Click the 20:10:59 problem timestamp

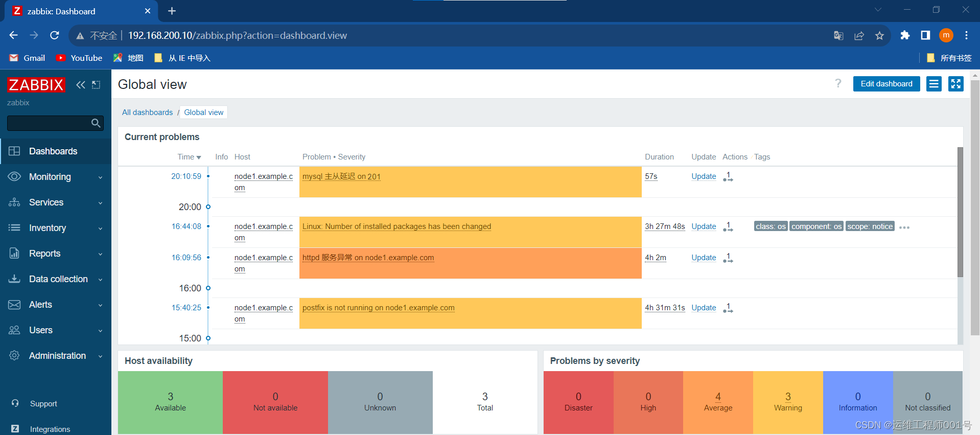(x=186, y=176)
